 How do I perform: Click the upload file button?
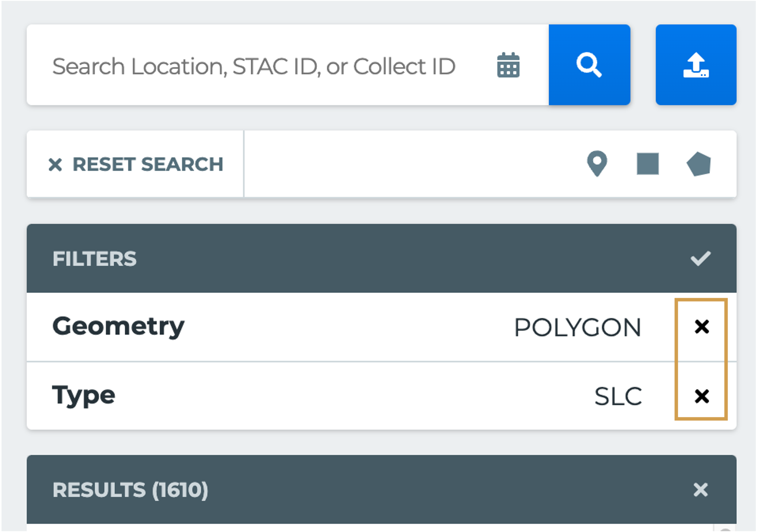pyautogui.click(x=696, y=65)
